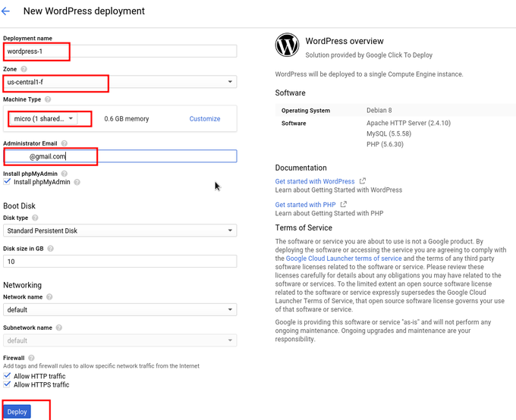The width and height of the screenshot is (516, 420).
Task: Click the Terms of Service heading
Action: coord(304,227)
